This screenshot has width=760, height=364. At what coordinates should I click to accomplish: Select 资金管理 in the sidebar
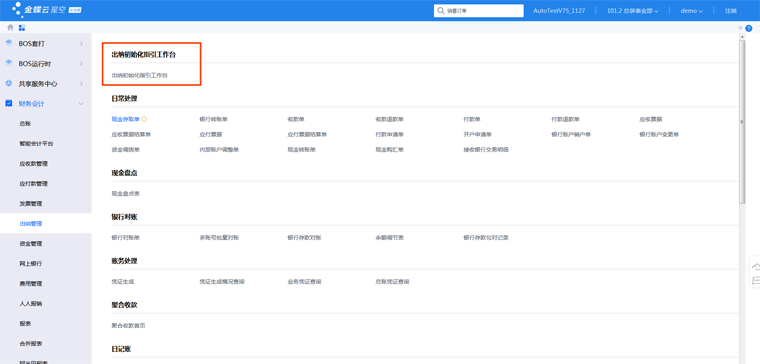tap(31, 243)
